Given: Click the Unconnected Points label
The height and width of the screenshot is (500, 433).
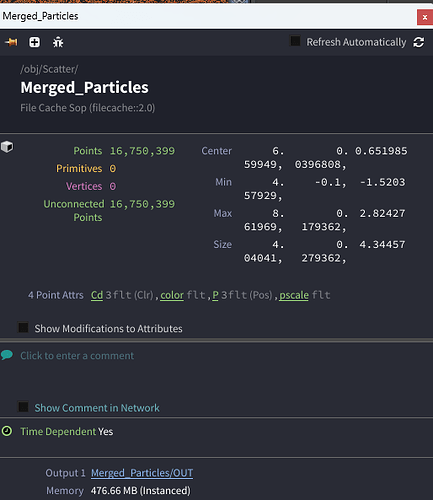Looking at the screenshot, I should 74,211.
